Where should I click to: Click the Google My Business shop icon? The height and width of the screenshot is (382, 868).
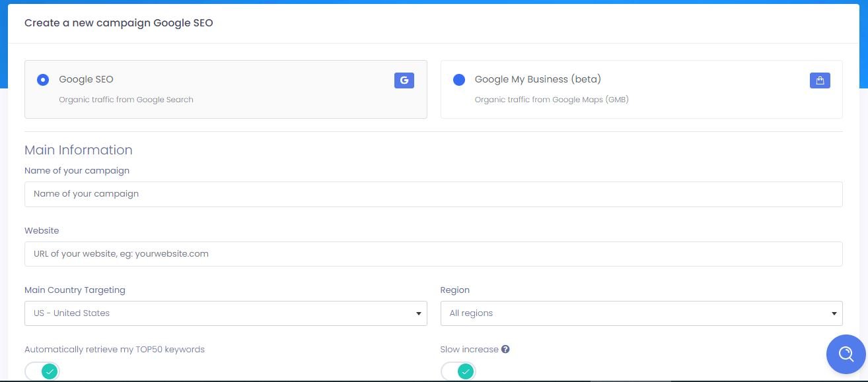click(x=820, y=80)
